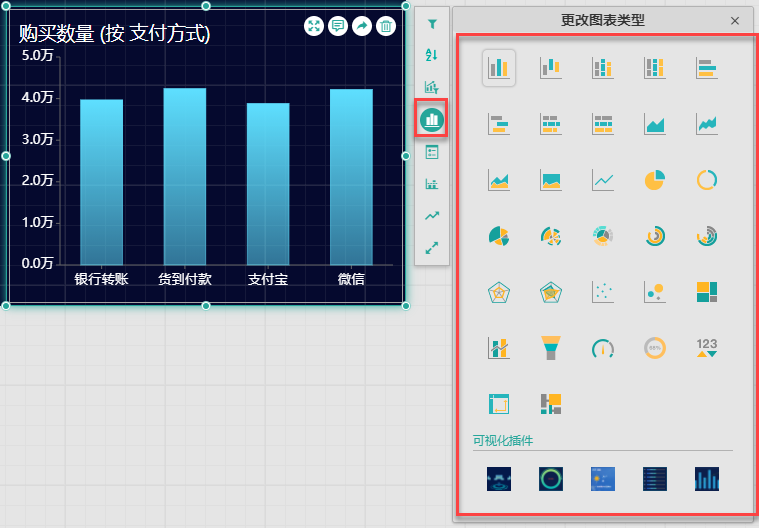Click the chart title 购买数量 (按 支付方式)
Viewport: 759px width, 528px height.
[114, 34]
